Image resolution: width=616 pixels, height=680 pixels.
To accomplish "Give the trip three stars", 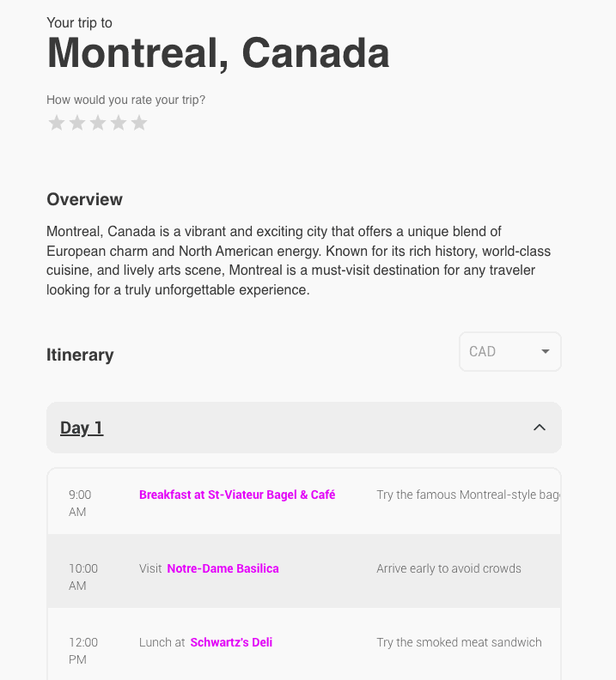I will coord(98,123).
